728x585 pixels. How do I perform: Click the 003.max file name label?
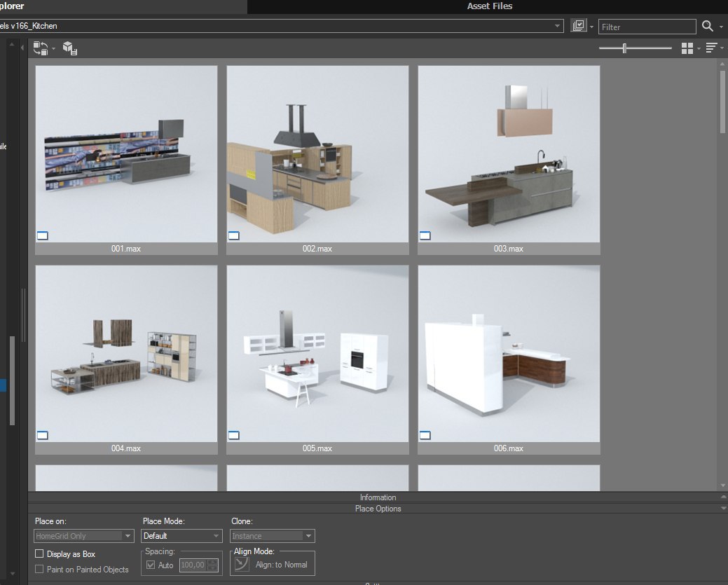click(509, 249)
